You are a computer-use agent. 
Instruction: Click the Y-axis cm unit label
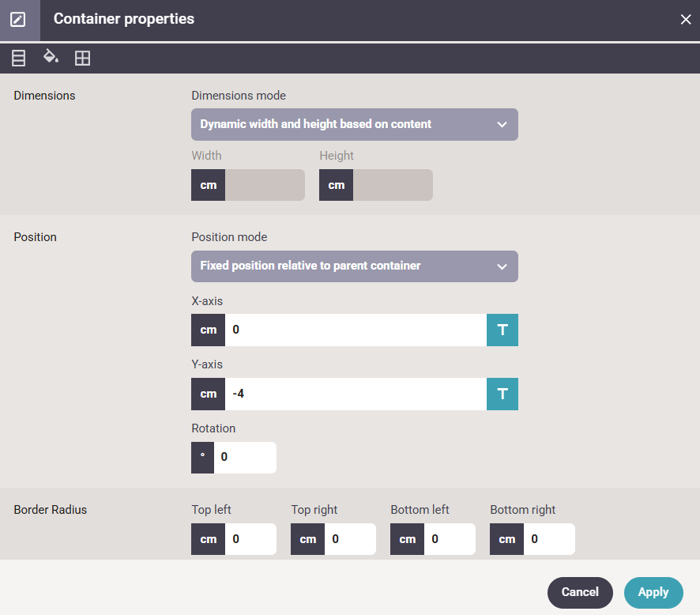[208, 394]
